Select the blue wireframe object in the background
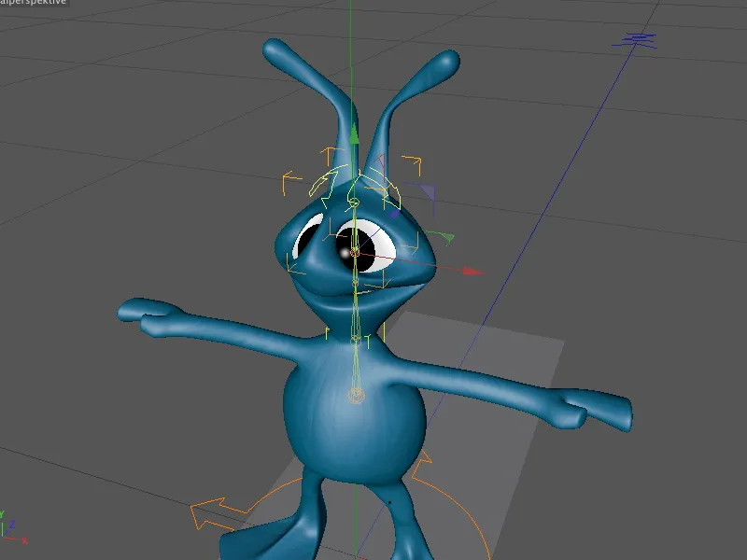747x560 pixels. (x=635, y=40)
